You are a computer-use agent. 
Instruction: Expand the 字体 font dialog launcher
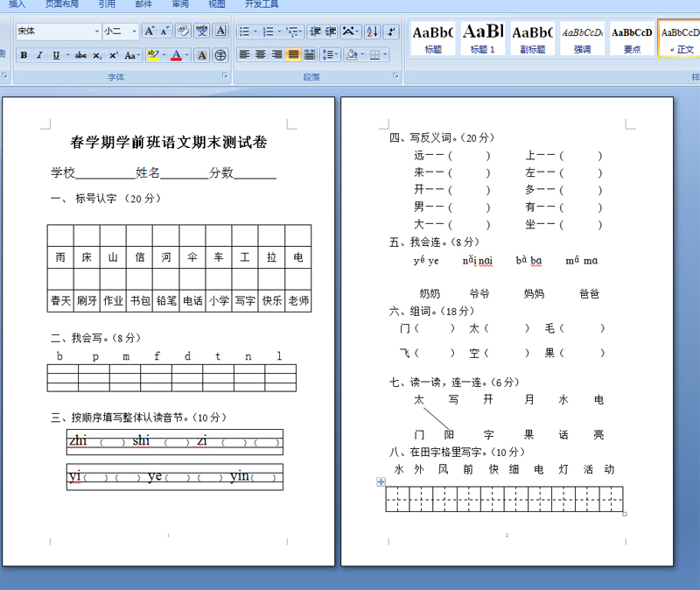point(225,75)
